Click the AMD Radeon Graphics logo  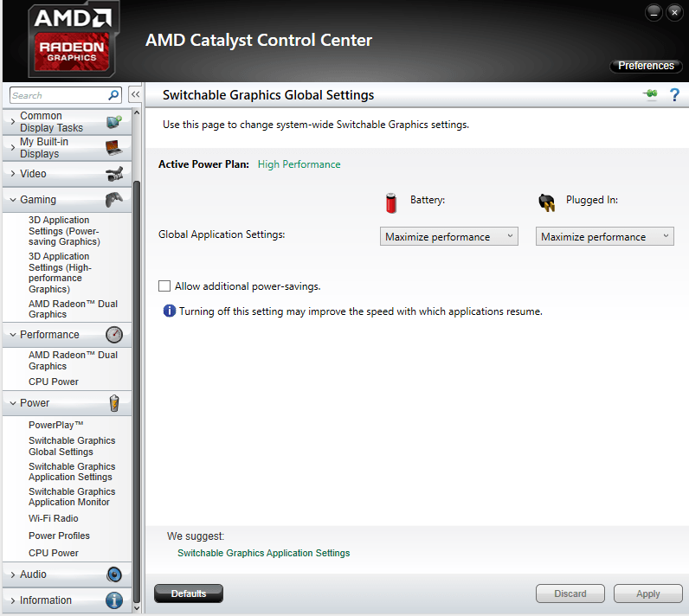(x=72, y=41)
